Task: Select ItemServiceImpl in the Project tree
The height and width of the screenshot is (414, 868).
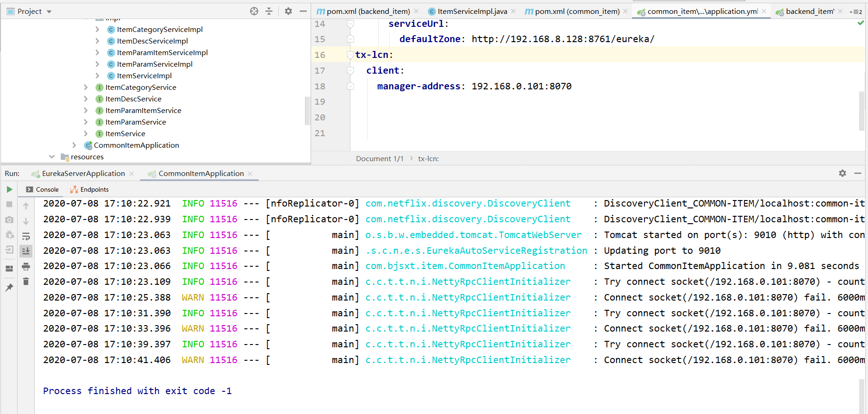Action: click(144, 75)
